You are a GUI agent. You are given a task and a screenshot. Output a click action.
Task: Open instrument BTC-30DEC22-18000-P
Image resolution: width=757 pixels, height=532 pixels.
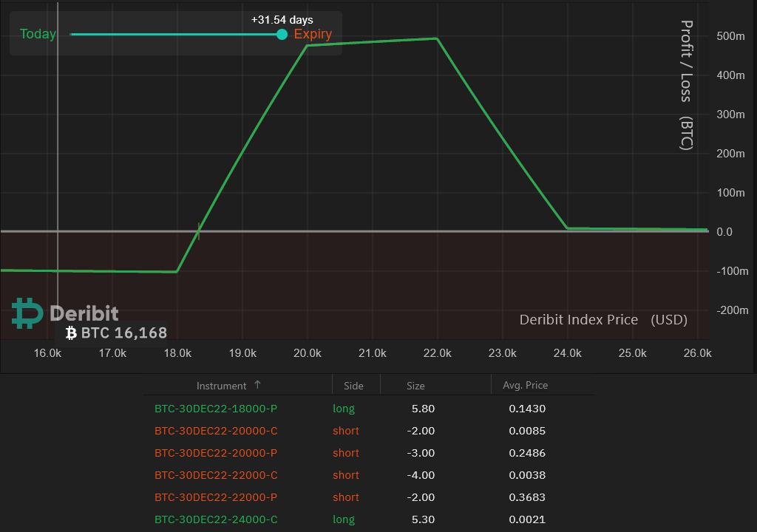[x=216, y=409]
